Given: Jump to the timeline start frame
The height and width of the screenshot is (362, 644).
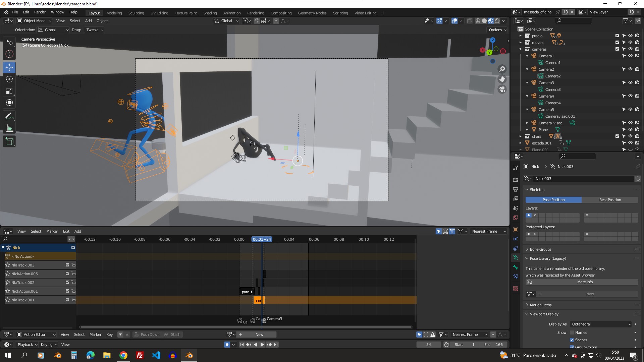Looking at the screenshot, I should tap(242, 345).
